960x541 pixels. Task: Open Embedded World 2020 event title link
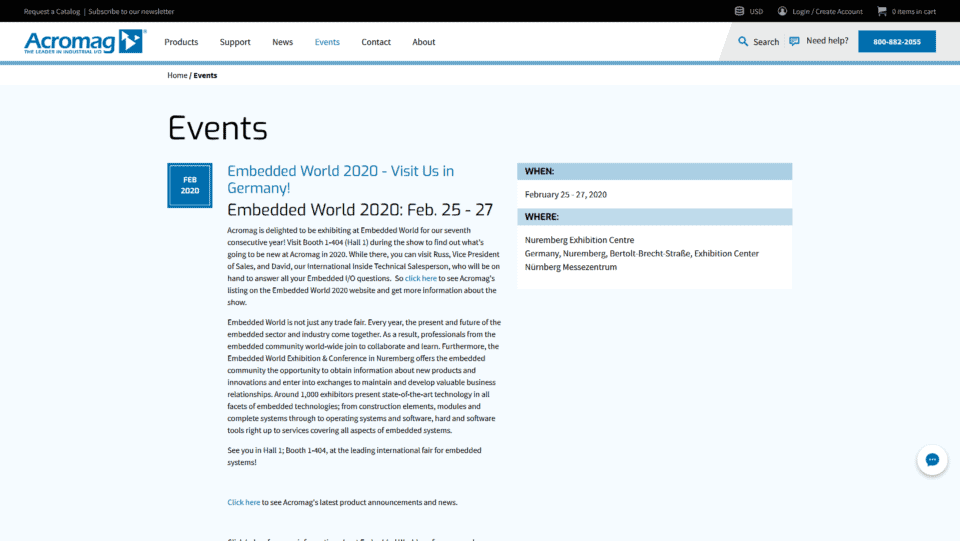340,179
